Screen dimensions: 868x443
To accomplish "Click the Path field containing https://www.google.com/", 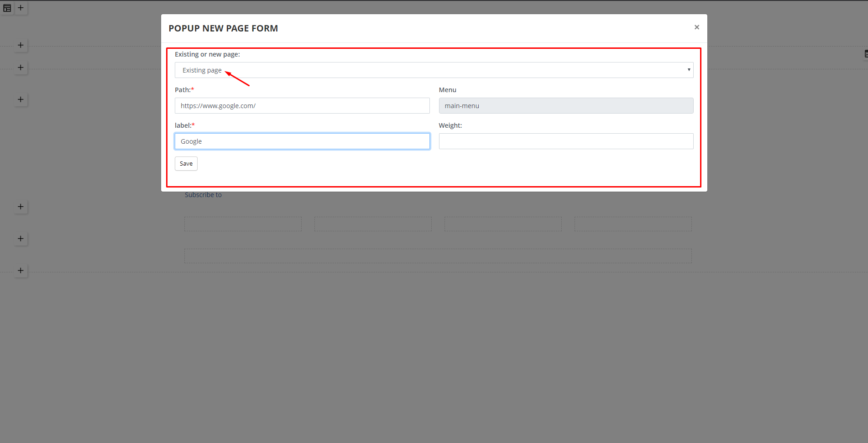I will click(302, 106).
